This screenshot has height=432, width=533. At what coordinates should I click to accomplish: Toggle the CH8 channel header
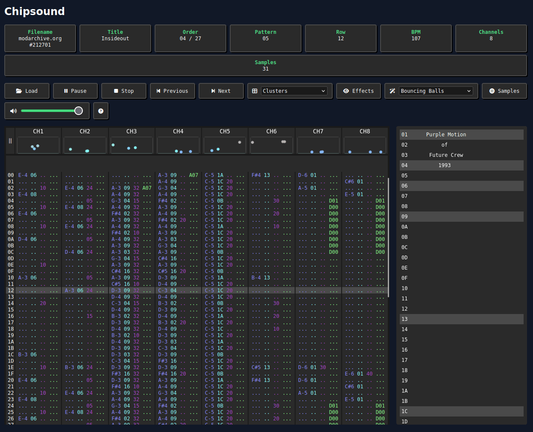pos(365,132)
